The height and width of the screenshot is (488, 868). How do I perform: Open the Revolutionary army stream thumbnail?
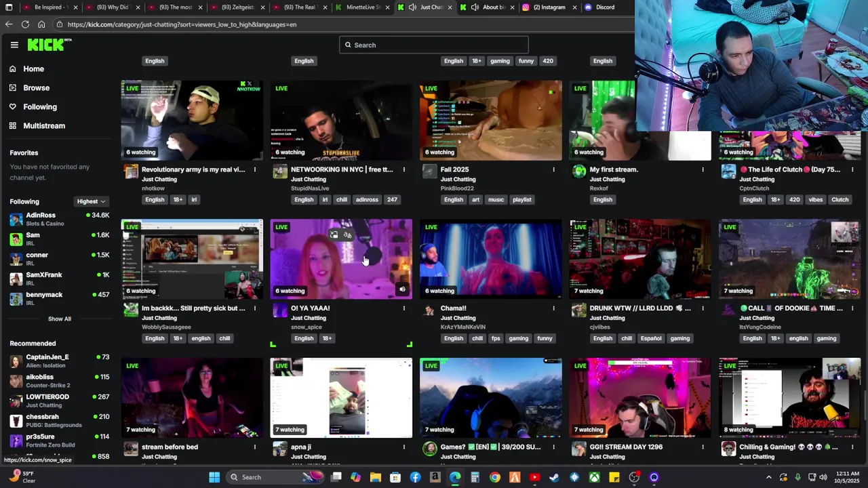[192, 121]
